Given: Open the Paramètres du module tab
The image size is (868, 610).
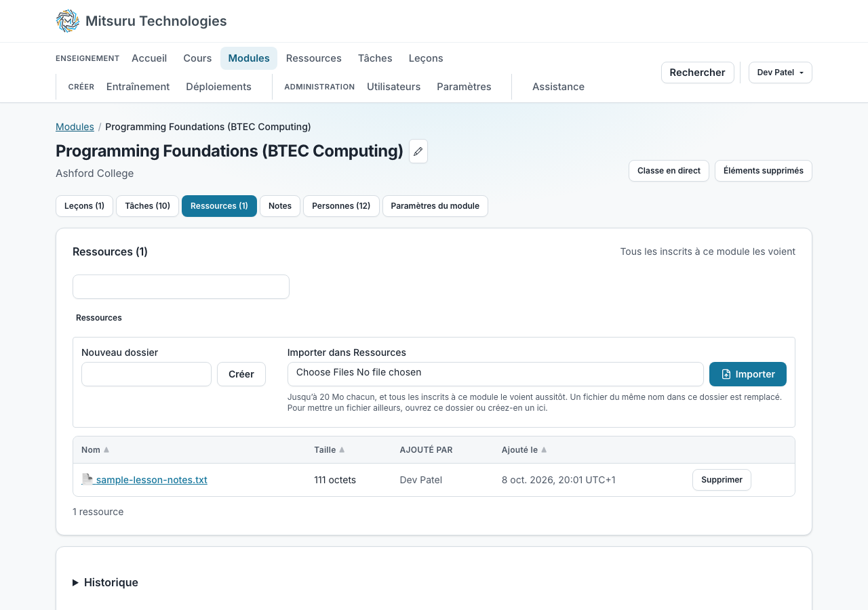Looking at the screenshot, I should pos(435,206).
